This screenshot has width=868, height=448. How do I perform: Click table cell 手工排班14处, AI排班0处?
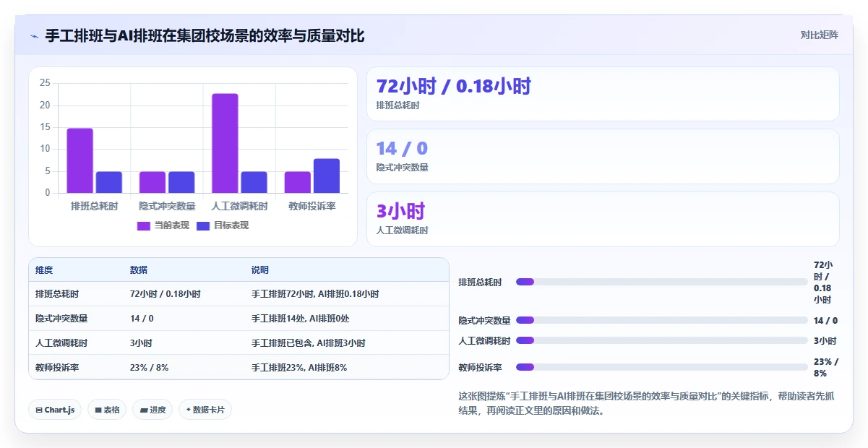[300, 318]
